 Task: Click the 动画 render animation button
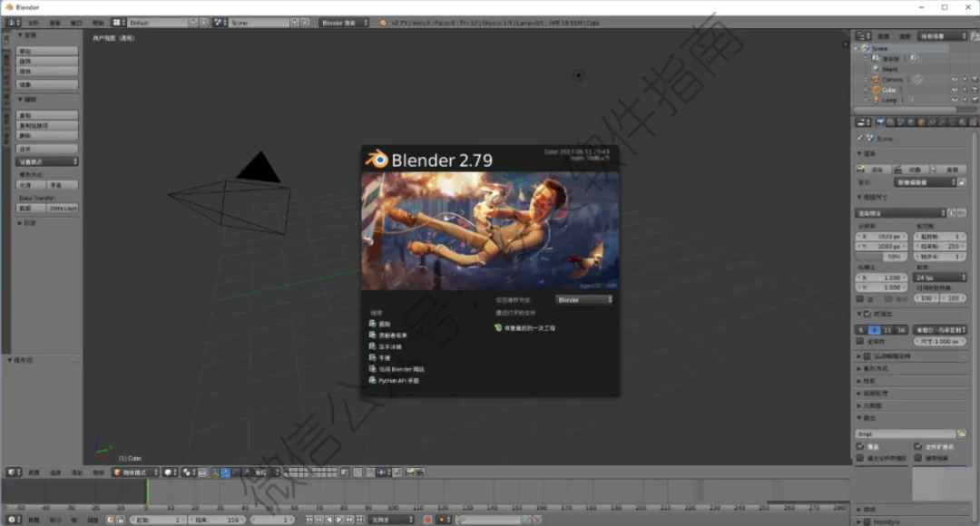[x=909, y=170]
